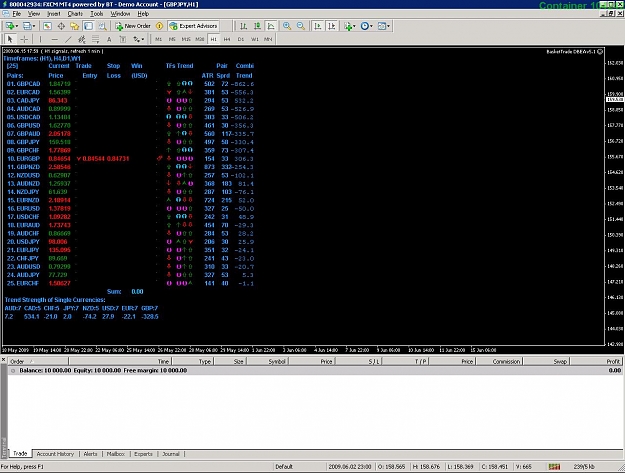
Task: Switch to the Account History tab
Action: (55, 454)
